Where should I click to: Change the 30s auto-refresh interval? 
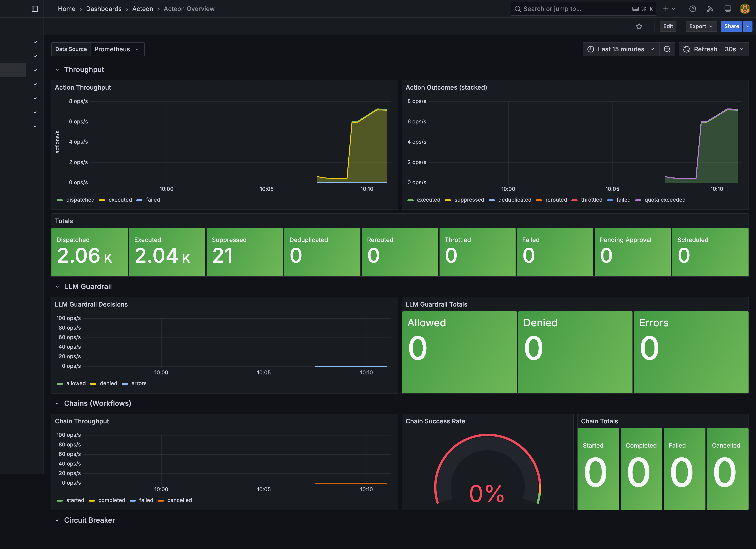click(734, 49)
